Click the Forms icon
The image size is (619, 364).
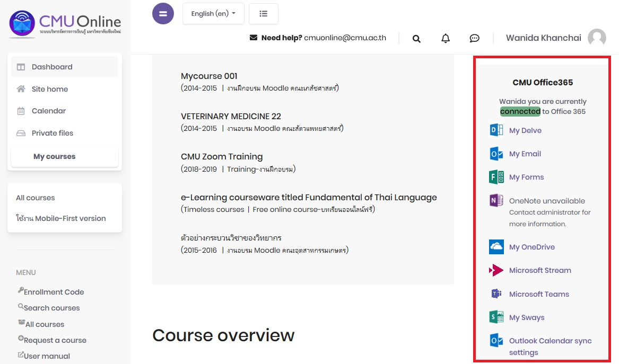(496, 177)
